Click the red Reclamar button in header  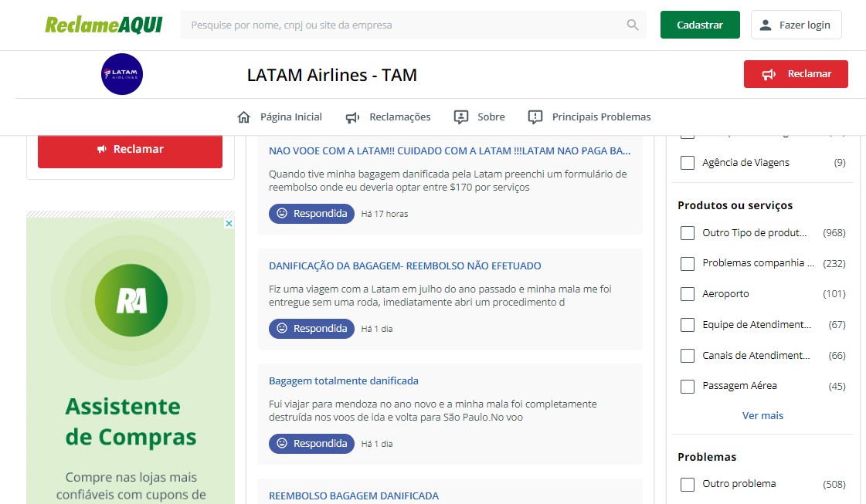[796, 74]
